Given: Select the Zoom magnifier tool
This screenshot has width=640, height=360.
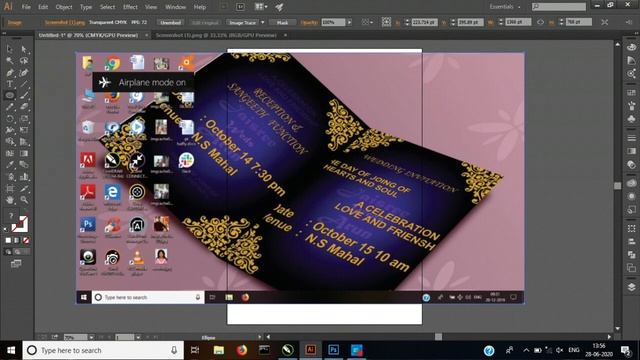Looking at the screenshot, I should [x=24, y=200].
